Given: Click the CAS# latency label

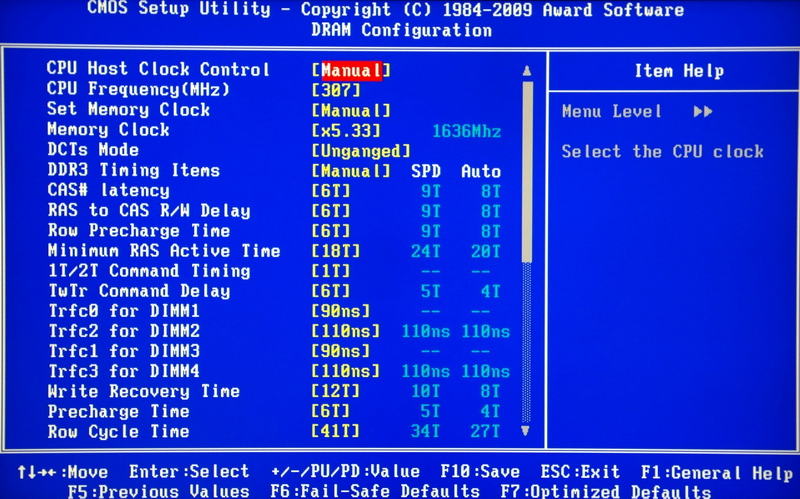Looking at the screenshot, I should (x=109, y=190).
